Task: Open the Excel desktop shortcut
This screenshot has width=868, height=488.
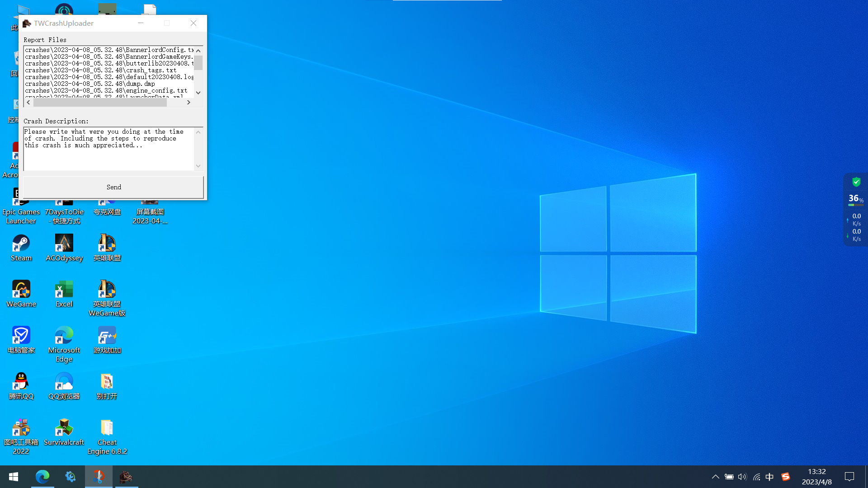Action: click(x=64, y=294)
